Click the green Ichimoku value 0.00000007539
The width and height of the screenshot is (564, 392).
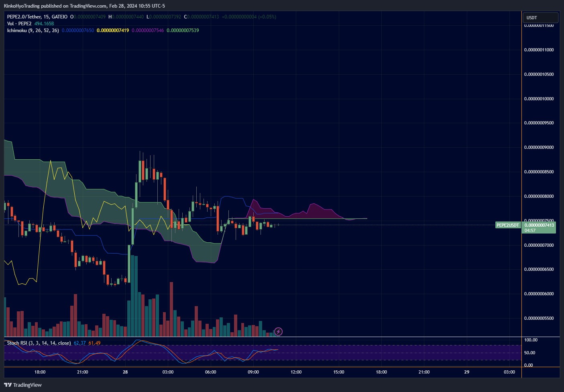tap(183, 30)
